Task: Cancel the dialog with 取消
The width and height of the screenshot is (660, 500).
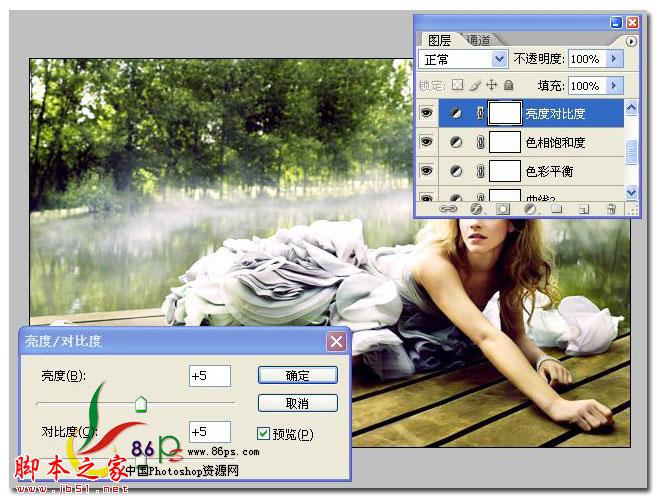Action: click(298, 403)
